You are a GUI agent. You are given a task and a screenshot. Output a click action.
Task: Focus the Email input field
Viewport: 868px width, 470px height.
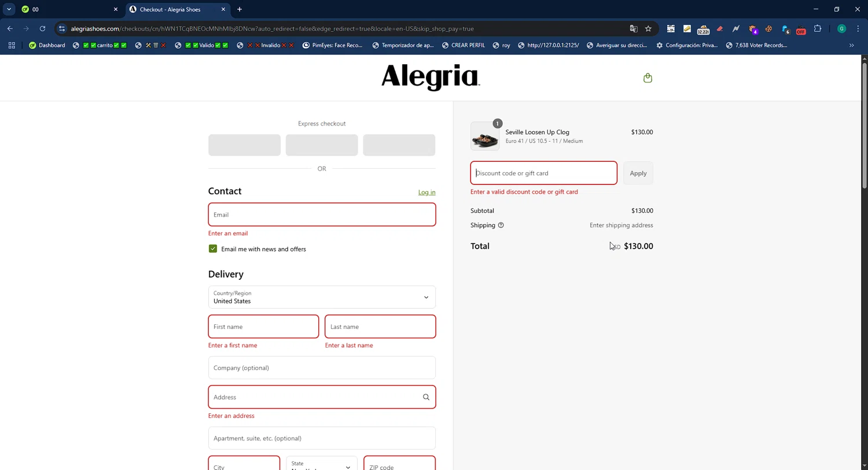322,214
